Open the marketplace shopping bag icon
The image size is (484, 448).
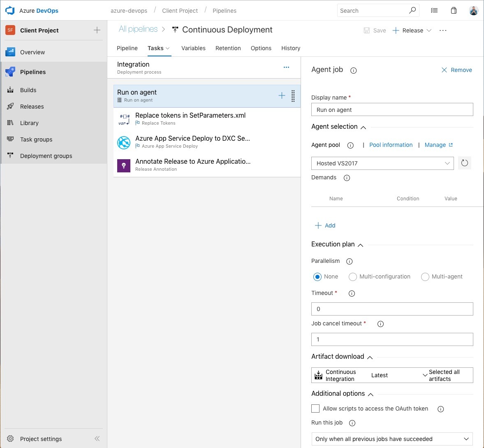(454, 11)
